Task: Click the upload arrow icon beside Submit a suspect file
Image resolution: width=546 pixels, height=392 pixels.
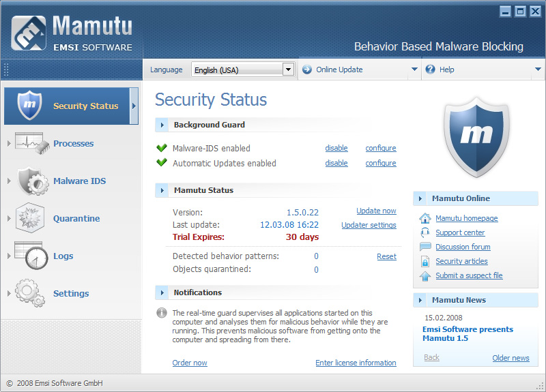Action: click(425, 276)
